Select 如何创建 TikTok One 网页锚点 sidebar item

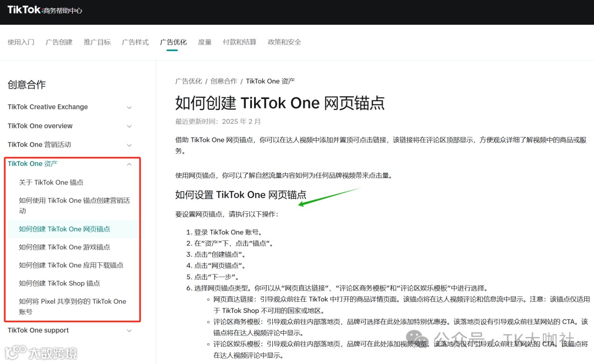pos(64,229)
